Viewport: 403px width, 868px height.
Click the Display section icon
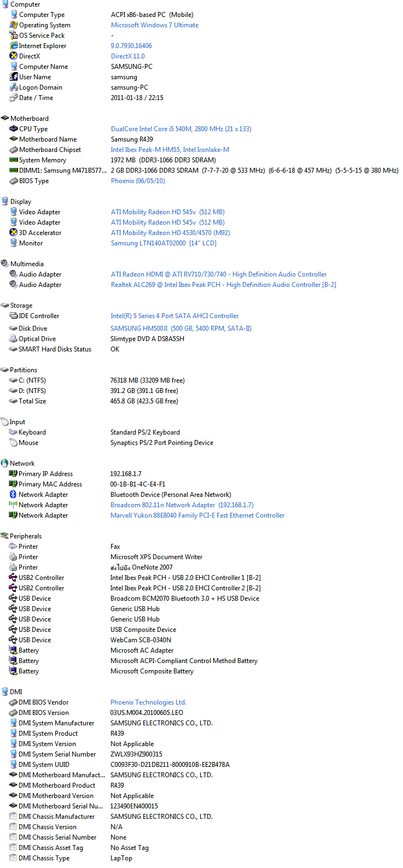tap(5, 202)
